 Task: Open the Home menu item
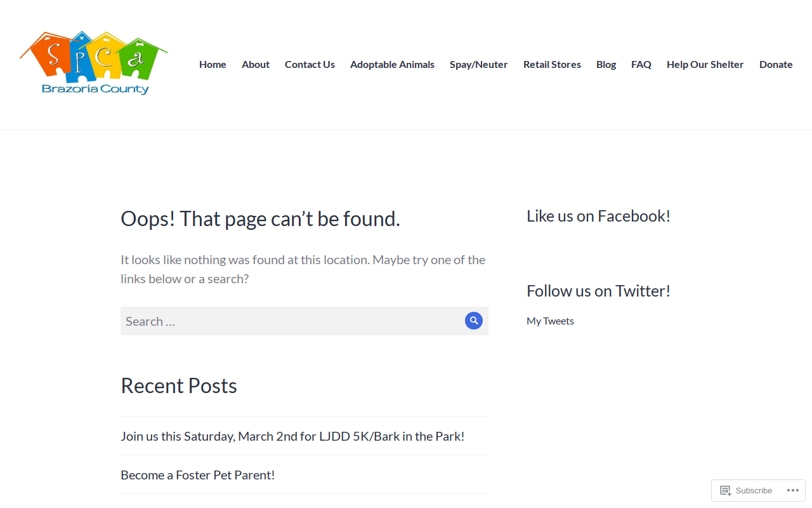point(213,64)
